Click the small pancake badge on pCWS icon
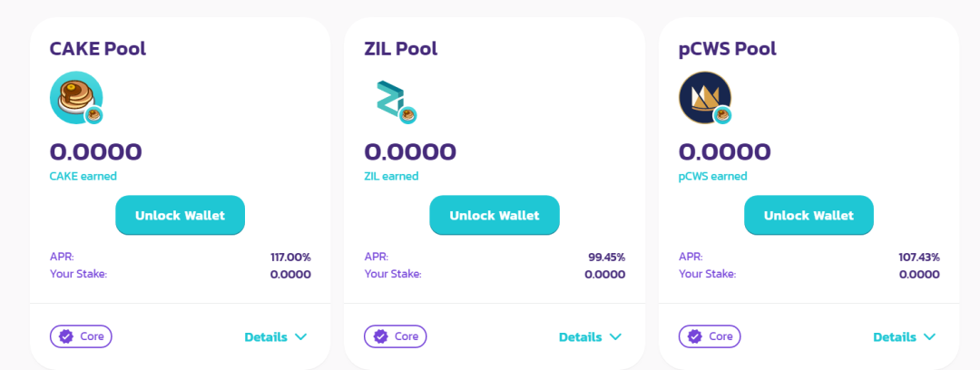 coord(722,115)
